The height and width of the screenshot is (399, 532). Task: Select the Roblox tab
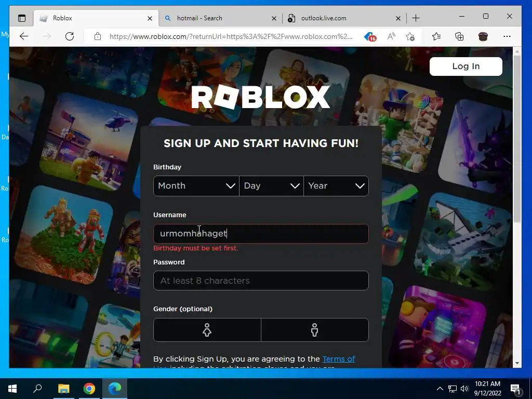tap(96, 18)
